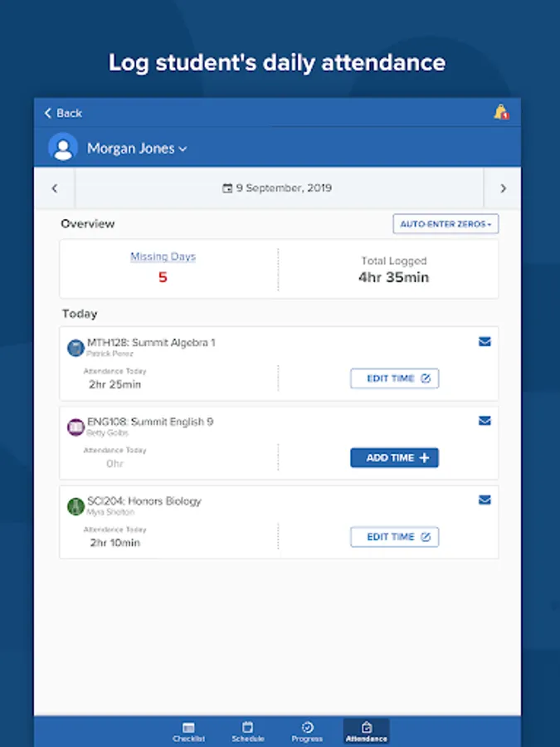The image size is (560, 747).
Task: Switch to the Checklist tab
Action: pos(188,732)
